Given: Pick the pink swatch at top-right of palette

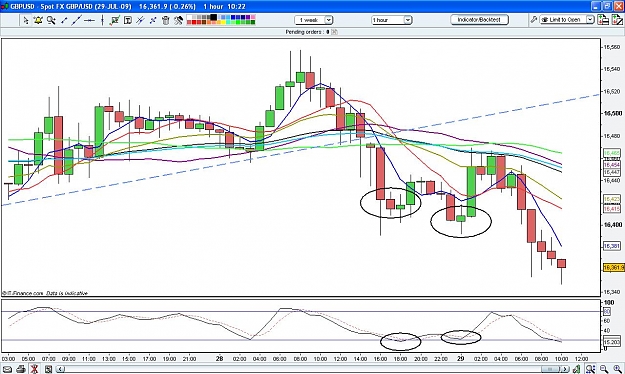Looking at the screenshot, I should tap(253, 17).
